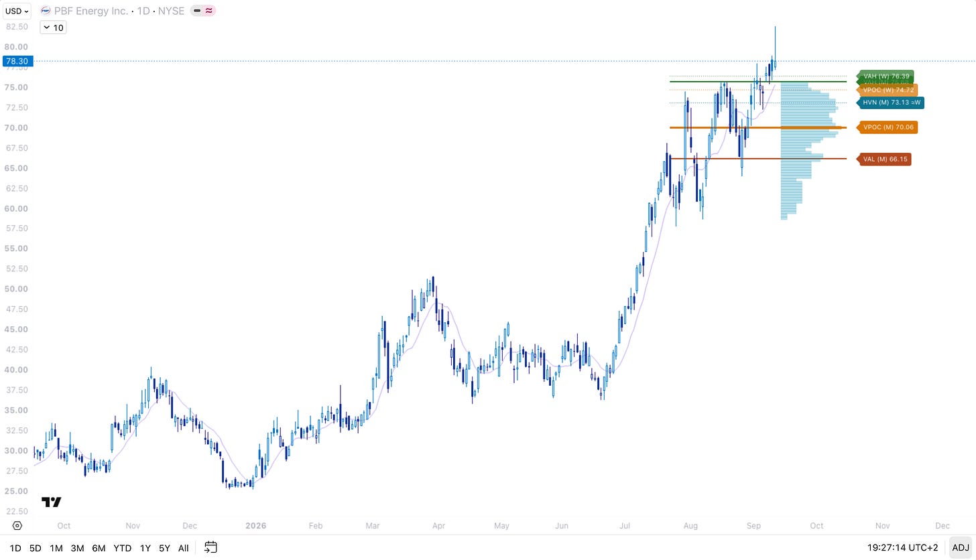Viewport: 976px width, 560px height.
Task: Click the PBF Energy company logo icon
Action: [45, 11]
